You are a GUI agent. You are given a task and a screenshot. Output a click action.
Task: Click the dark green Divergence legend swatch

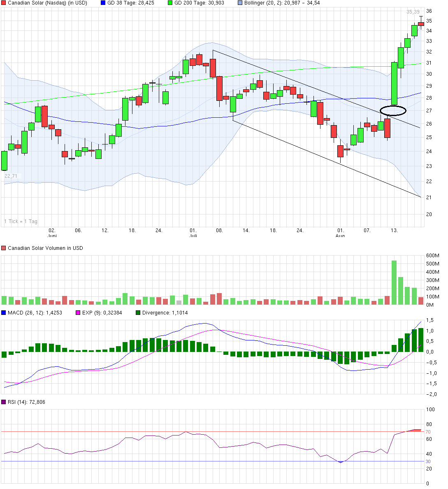[138, 313]
